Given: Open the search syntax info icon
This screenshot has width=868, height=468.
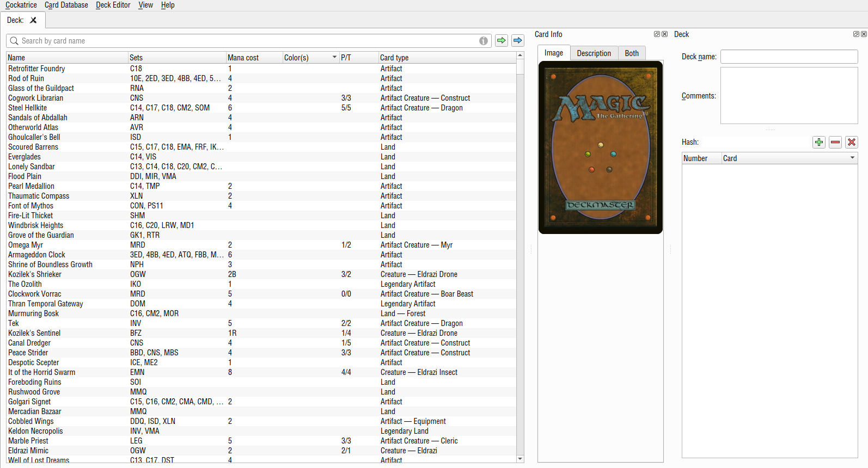Looking at the screenshot, I should point(484,41).
